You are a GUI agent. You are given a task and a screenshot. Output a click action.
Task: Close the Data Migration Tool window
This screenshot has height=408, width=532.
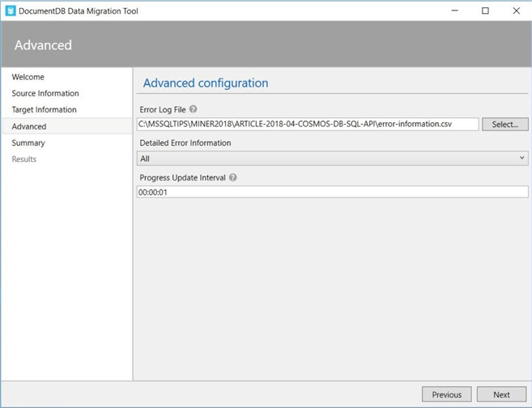(516, 11)
